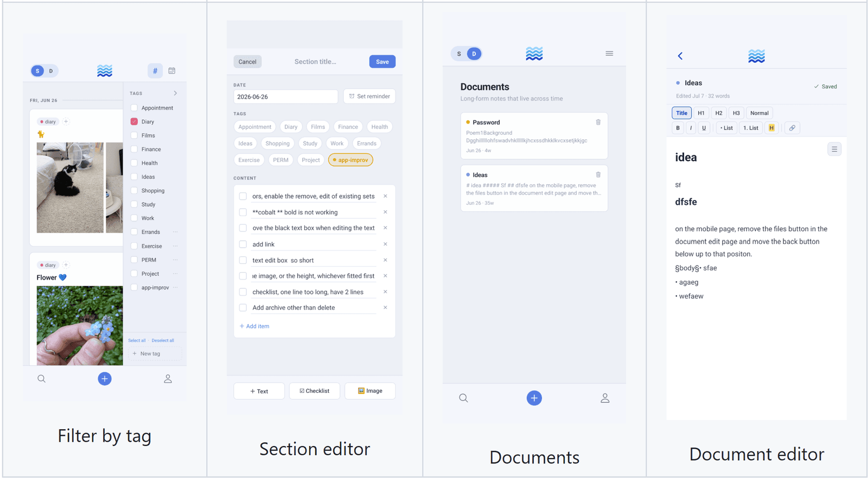The height and width of the screenshot is (478, 868).
Task: Click the hashtag tag filter icon
Action: [x=155, y=70]
